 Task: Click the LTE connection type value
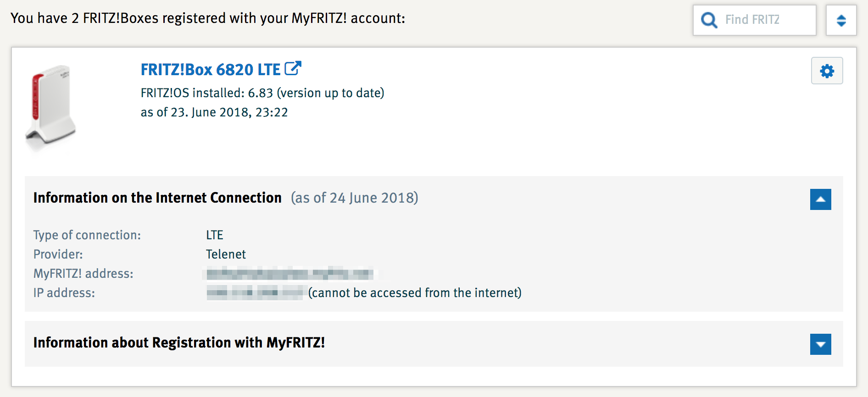point(214,235)
